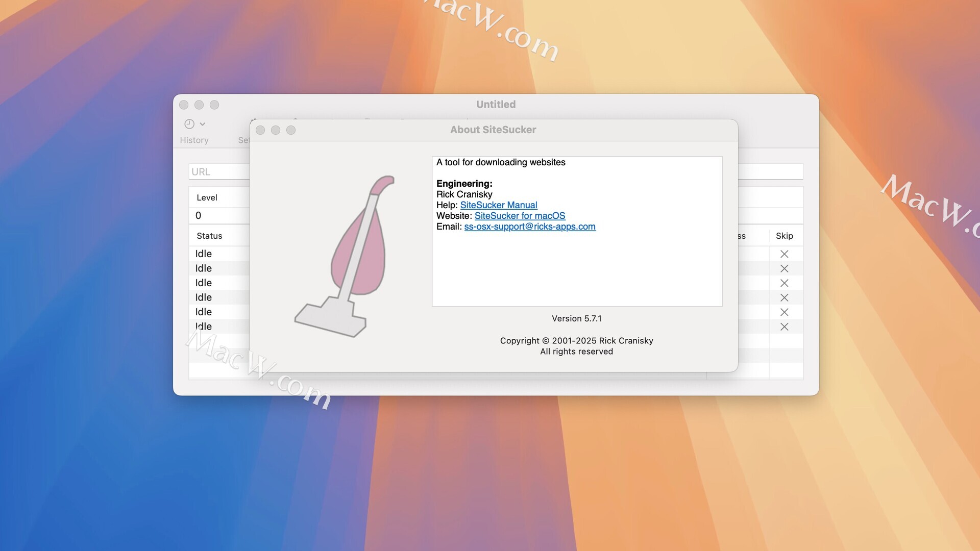Click the ss-osx-support@ricks-apps.com email link

click(530, 227)
